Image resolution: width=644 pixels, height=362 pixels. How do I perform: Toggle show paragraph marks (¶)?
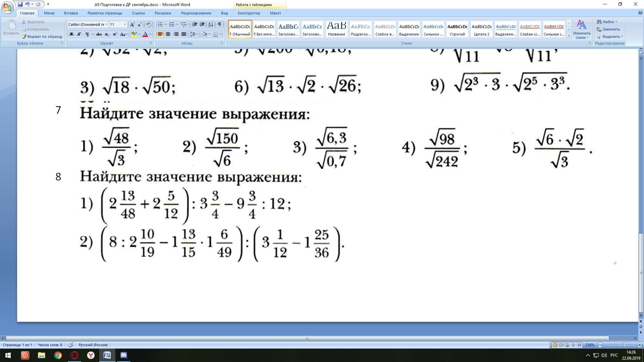tap(220, 24)
